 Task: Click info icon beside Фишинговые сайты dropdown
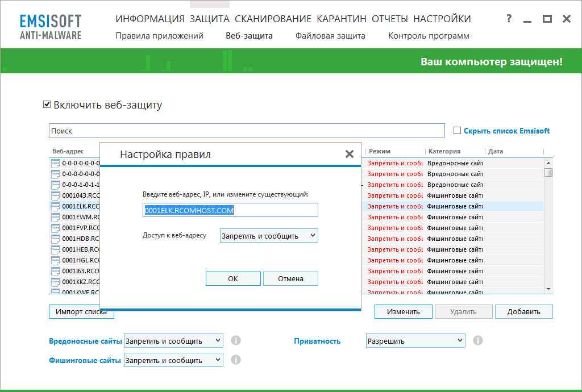pyautogui.click(x=236, y=360)
